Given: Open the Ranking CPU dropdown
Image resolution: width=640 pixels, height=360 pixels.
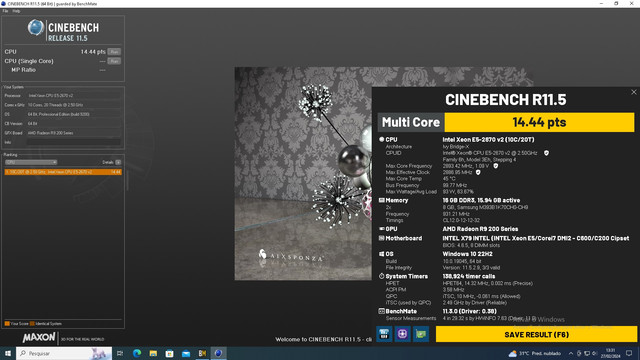Looking at the screenshot, I should [31, 162].
